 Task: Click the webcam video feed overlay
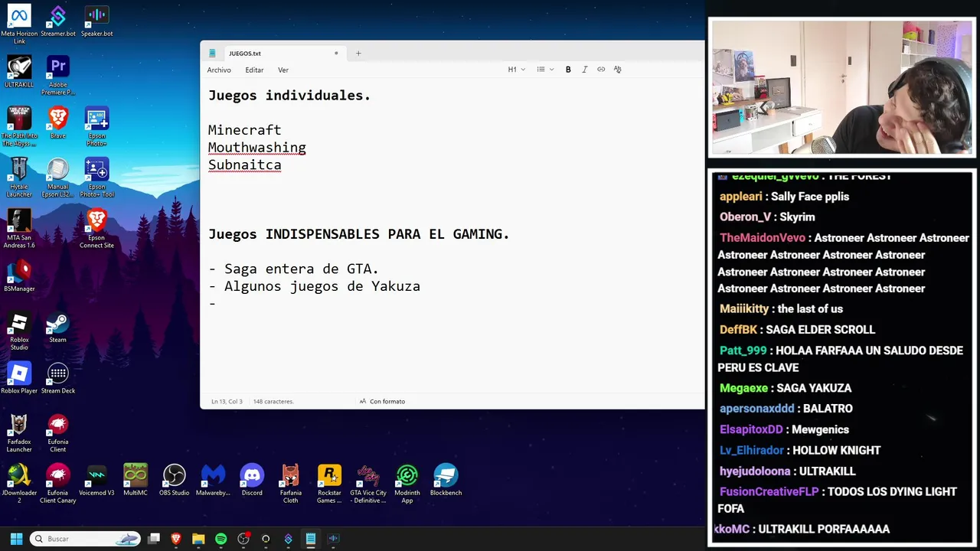pos(841,88)
